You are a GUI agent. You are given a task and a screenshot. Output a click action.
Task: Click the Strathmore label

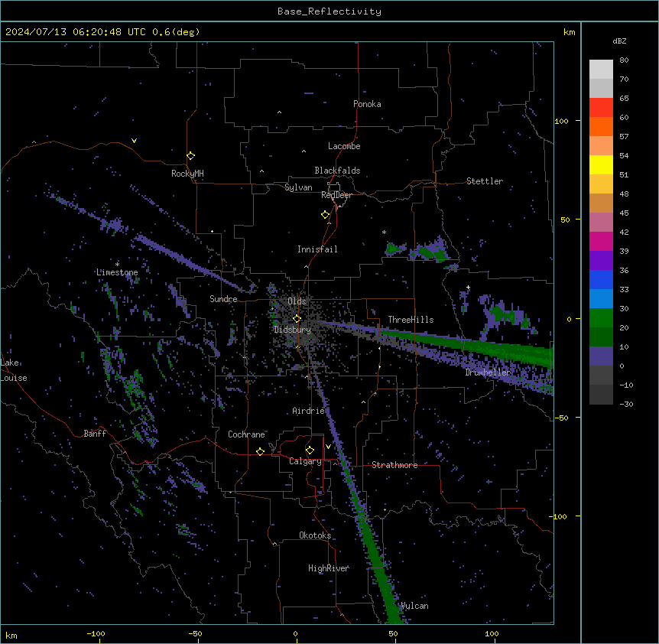coord(394,465)
